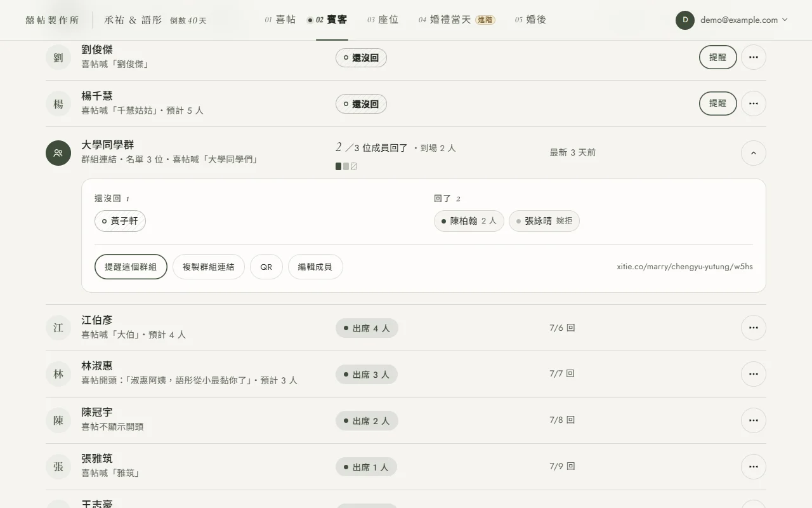
Task: Click the 江 avatar circle
Action: pyautogui.click(x=58, y=328)
